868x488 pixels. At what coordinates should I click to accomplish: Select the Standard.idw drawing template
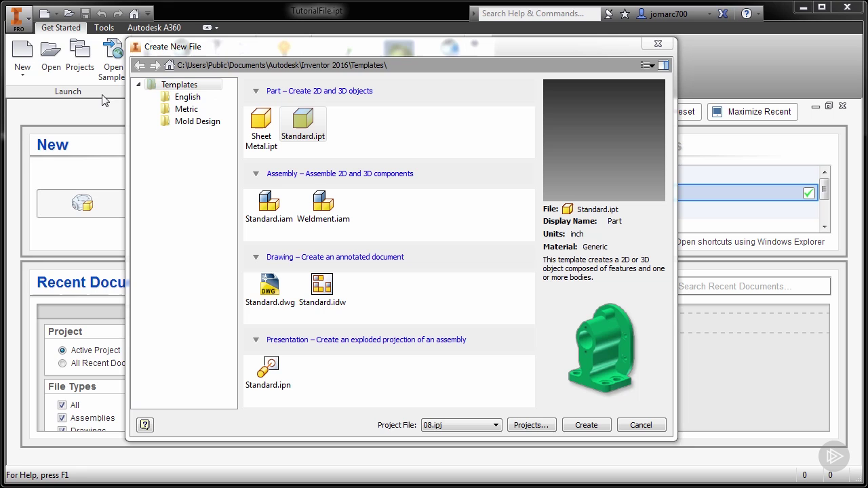pos(322,290)
